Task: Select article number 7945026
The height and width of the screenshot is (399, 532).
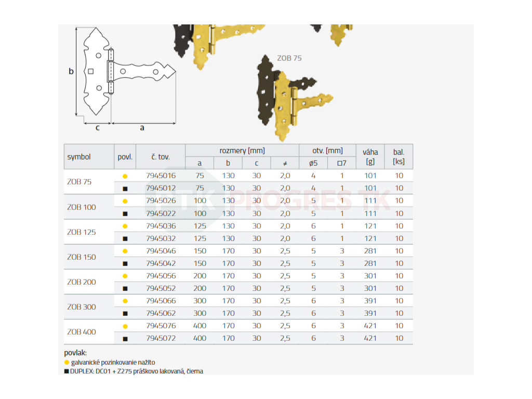Action: coord(161,201)
